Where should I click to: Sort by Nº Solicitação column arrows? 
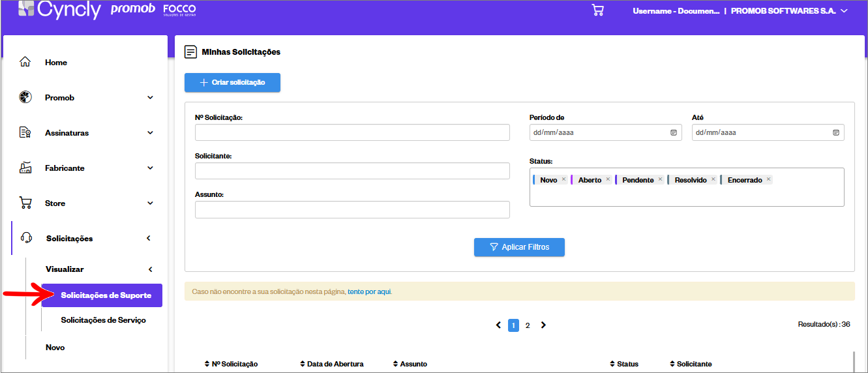(x=207, y=364)
